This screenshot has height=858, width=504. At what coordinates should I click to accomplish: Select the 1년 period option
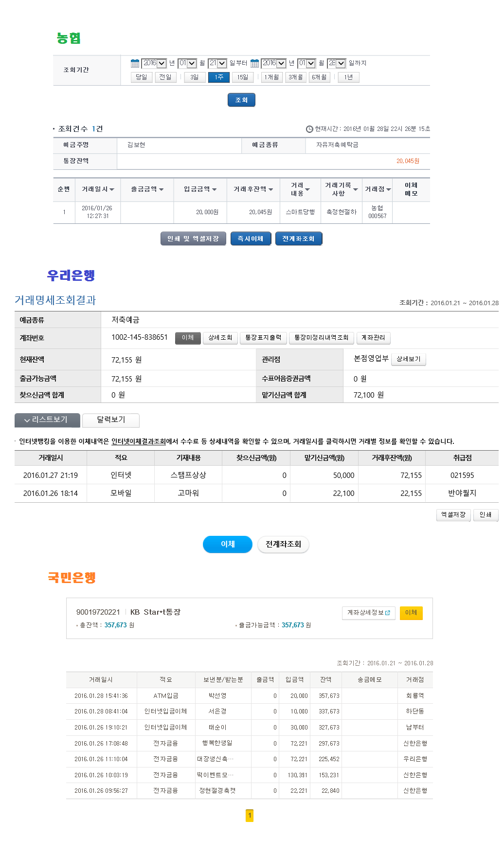click(348, 77)
